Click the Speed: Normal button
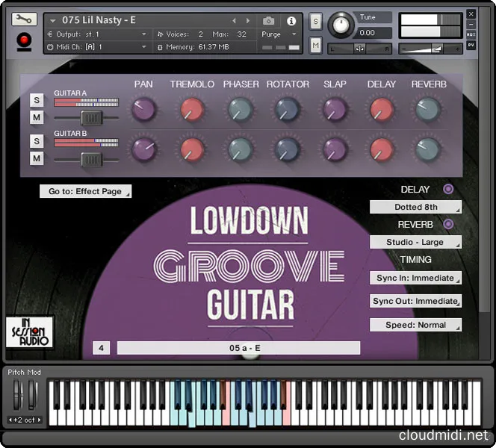 [415, 325]
